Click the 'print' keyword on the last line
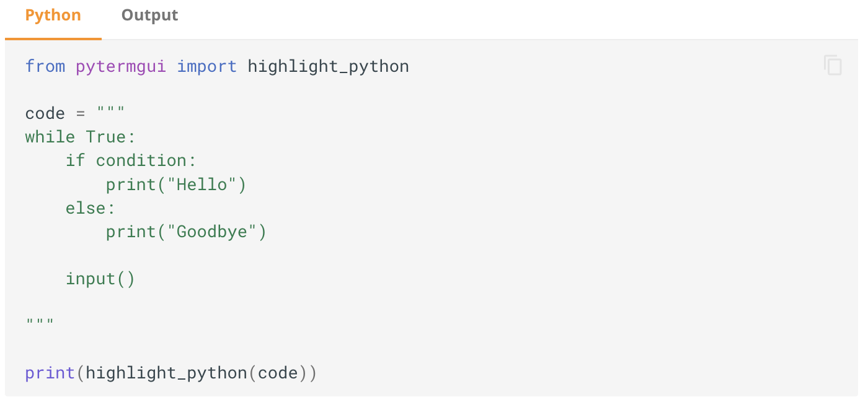Screen dimensions: 868x410 (50, 373)
